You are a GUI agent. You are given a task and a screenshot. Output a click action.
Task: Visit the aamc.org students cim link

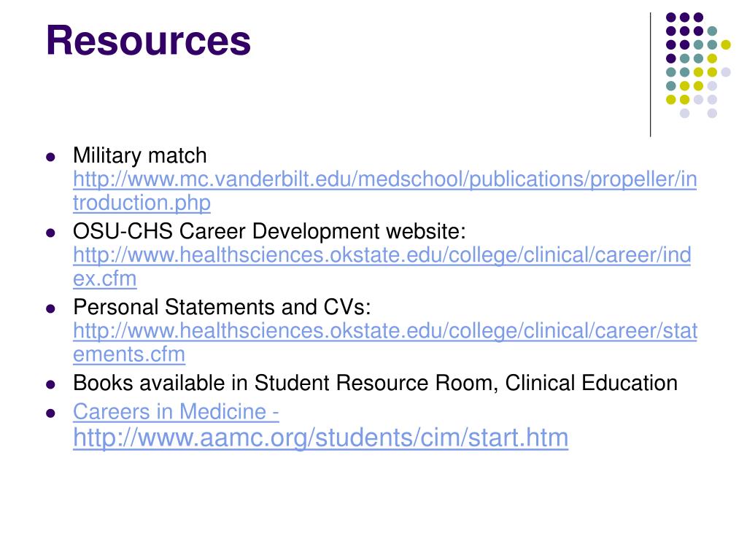321,437
